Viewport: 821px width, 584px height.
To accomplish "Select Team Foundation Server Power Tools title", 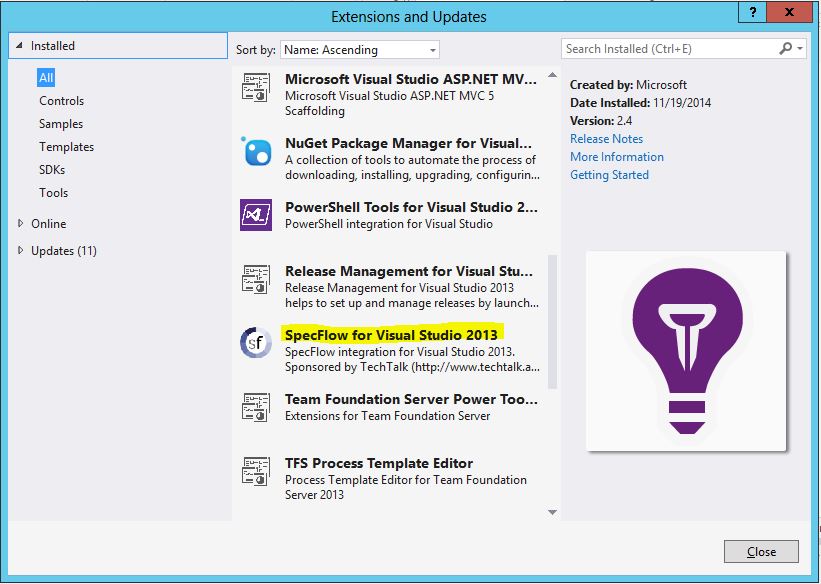I will click(x=411, y=399).
